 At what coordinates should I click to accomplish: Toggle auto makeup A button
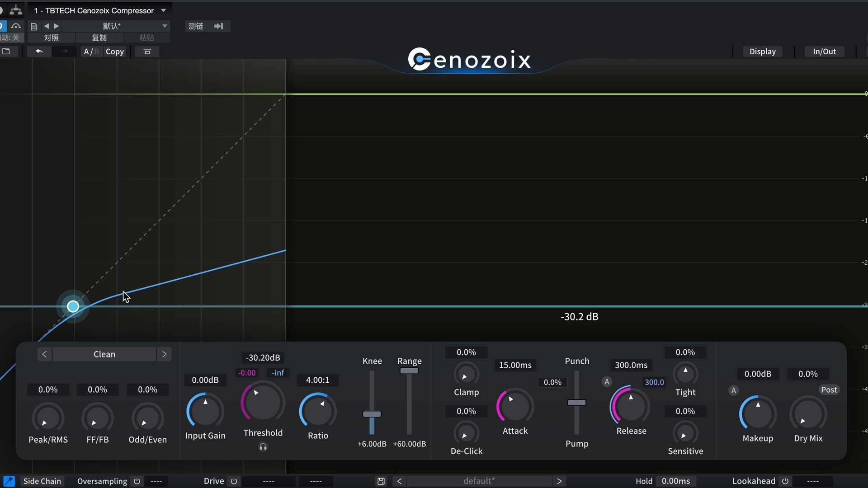(x=734, y=390)
